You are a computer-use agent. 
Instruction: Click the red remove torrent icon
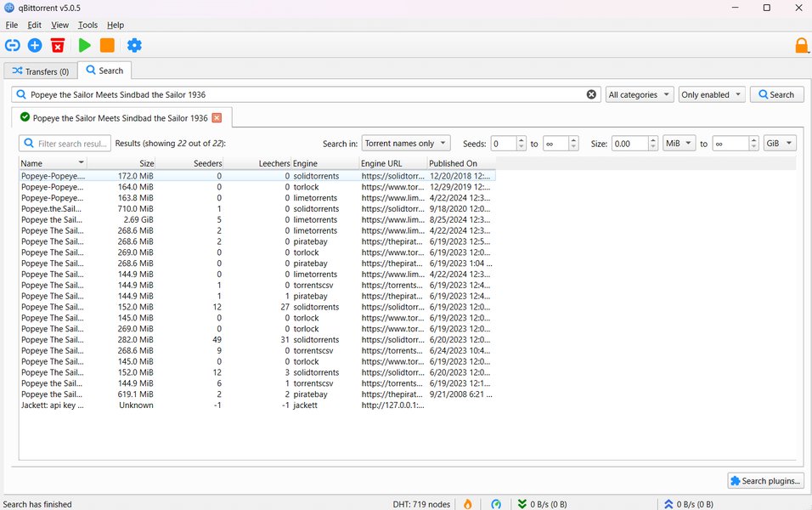(58, 46)
